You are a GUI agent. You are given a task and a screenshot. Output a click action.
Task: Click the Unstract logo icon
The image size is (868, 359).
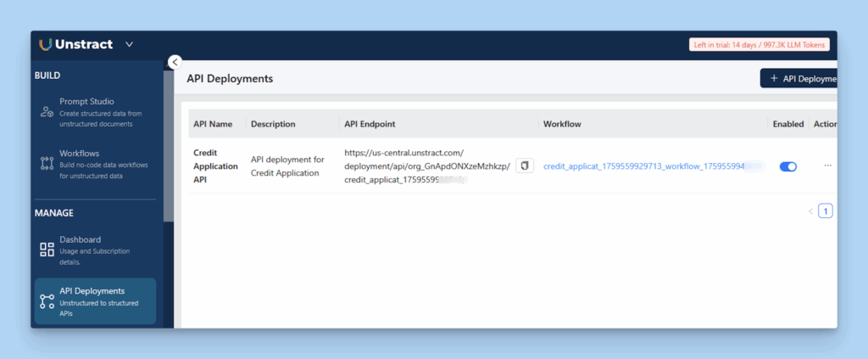coord(45,44)
